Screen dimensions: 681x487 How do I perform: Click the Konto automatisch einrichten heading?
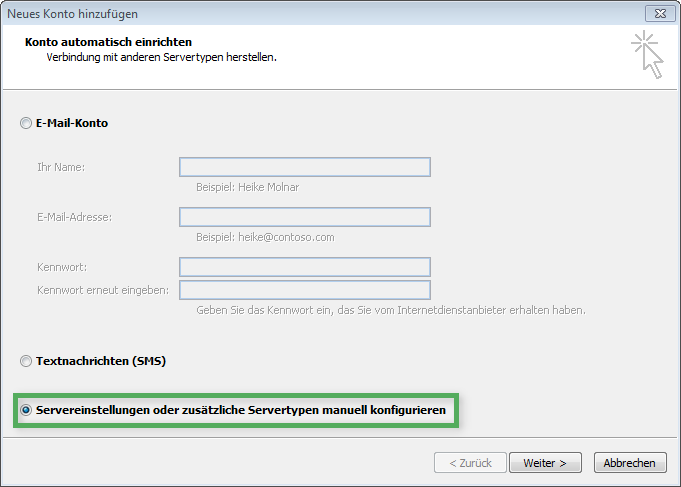[x=108, y=42]
